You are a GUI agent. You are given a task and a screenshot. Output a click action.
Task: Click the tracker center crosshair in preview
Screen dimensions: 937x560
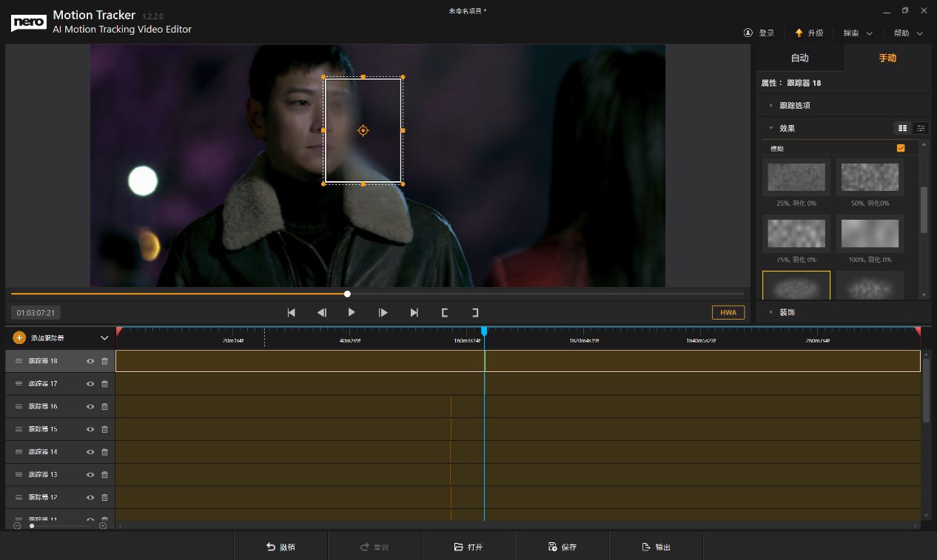[x=363, y=130]
